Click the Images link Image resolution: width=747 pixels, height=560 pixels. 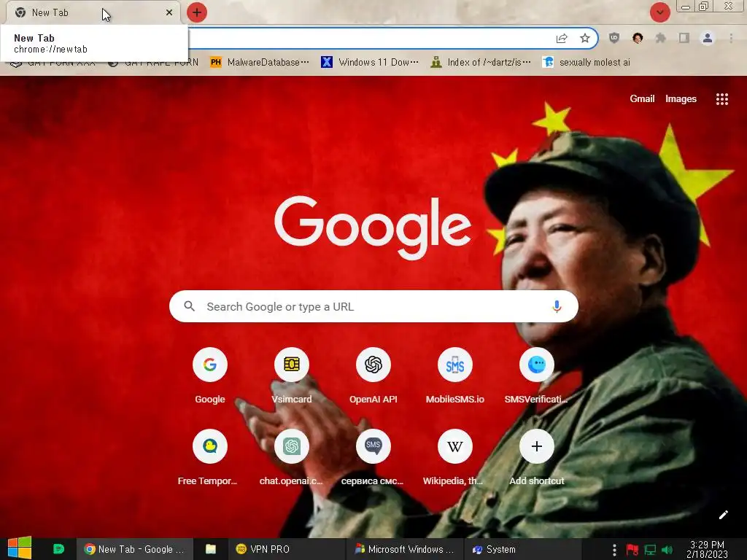pos(681,98)
